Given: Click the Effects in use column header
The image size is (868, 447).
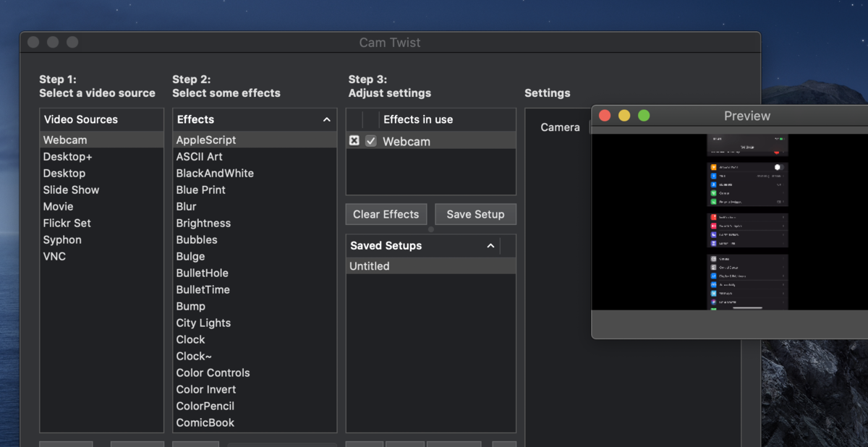Looking at the screenshot, I should [x=447, y=119].
